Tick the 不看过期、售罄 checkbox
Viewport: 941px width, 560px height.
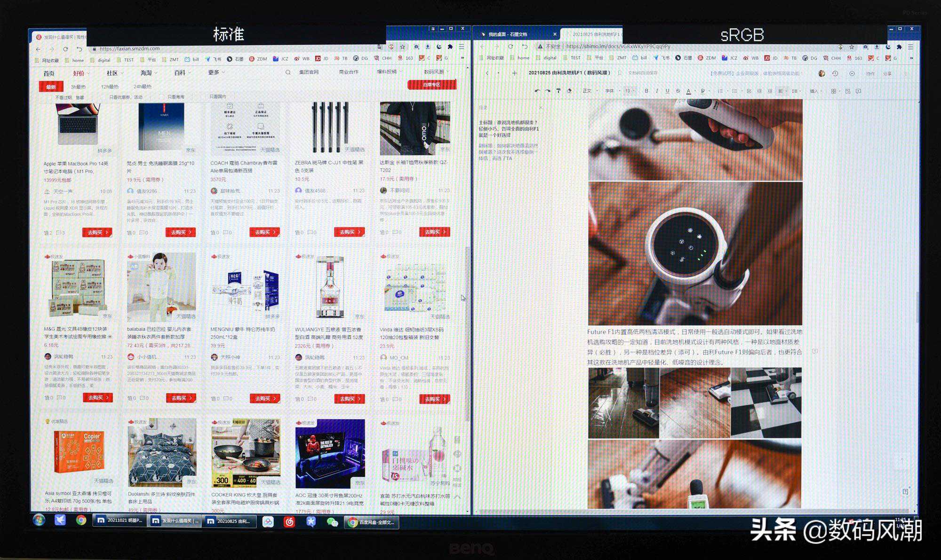click(x=49, y=97)
